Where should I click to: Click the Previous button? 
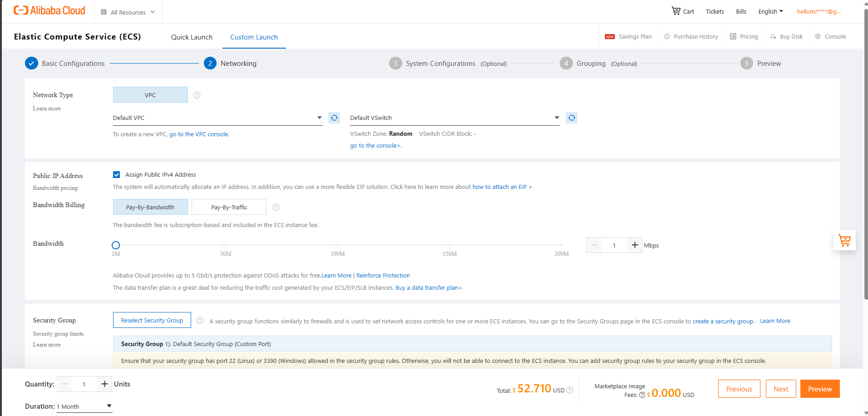[x=739, y=389]
